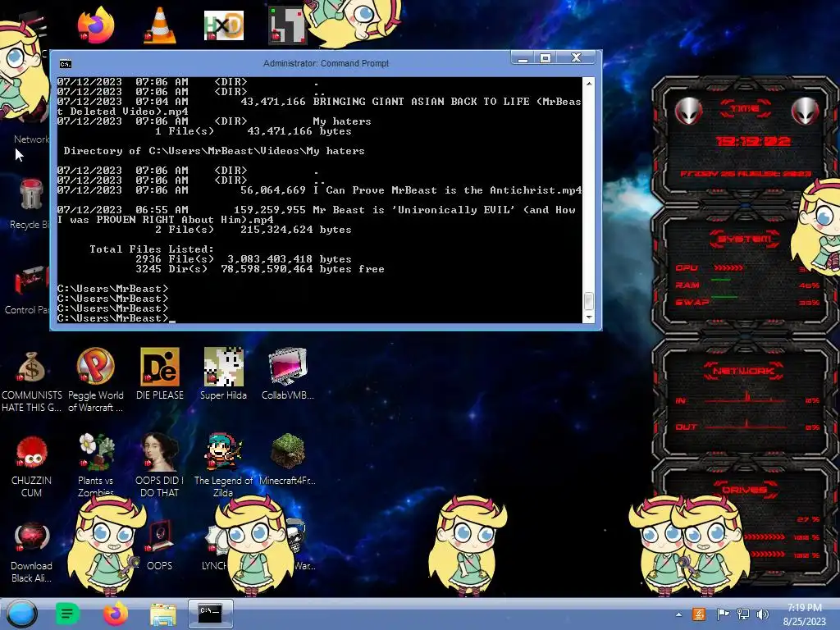Click the Administrator: Command Prompt title bar
Screen dimensions: 840x630
[326, 63]
